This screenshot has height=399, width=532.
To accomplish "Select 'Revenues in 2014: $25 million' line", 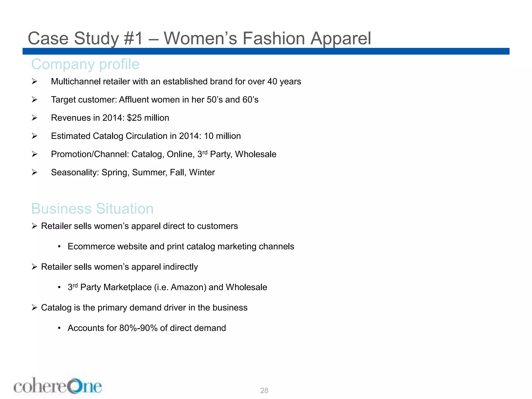I will coord(110,118).
